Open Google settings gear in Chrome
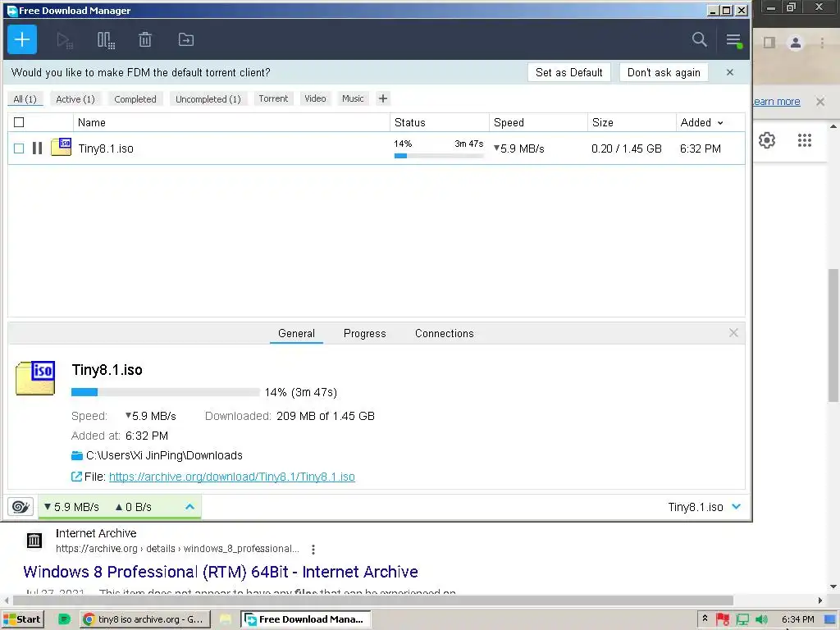Viewport: 840px width, 630px height. tap(767, 140)
